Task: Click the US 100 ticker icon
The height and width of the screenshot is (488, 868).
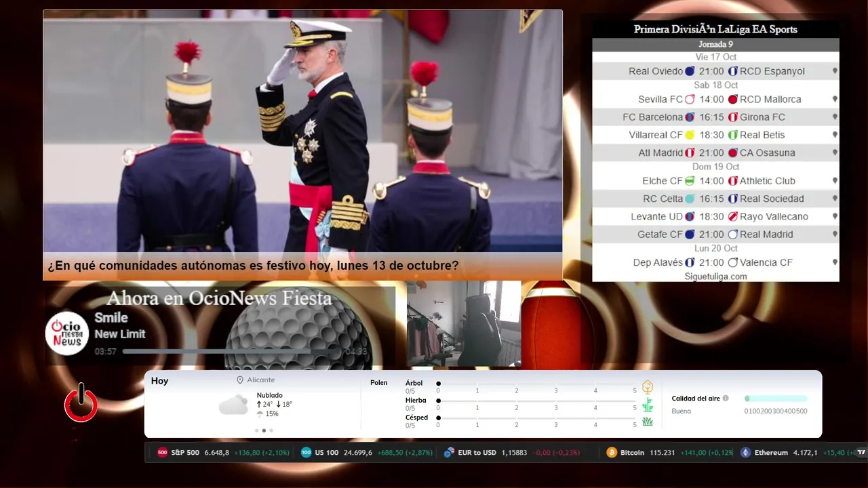Action: click(x=306, y=453)
